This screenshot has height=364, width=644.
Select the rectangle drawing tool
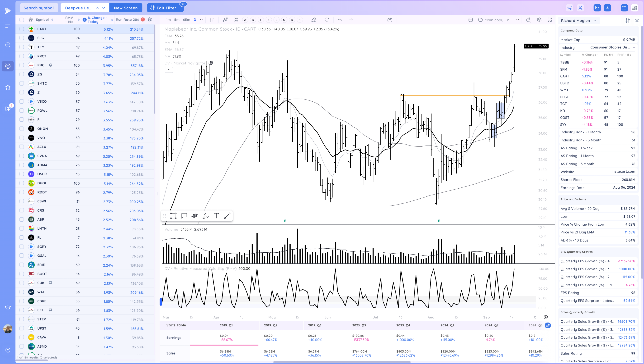(173, 216)
